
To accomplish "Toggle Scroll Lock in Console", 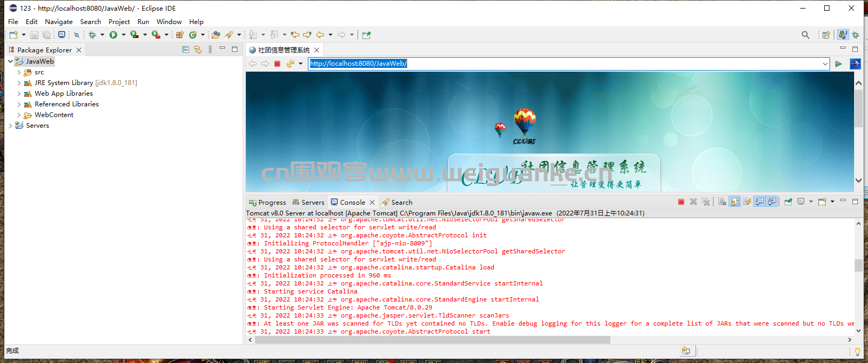I will pos(735,202).
